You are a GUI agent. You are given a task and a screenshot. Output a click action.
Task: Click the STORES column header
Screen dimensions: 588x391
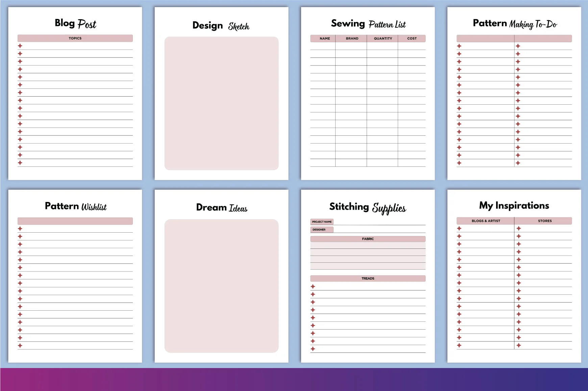pyautogui.click(x=543, y=221)
